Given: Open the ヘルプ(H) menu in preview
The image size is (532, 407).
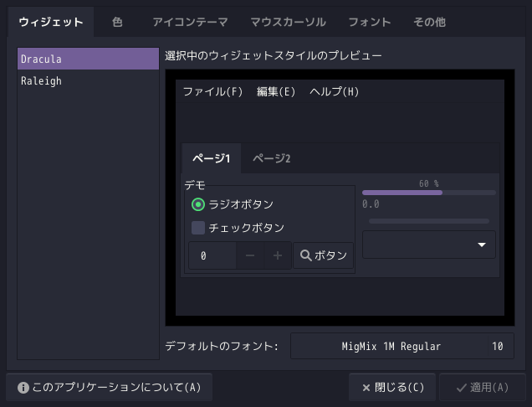Looking at the screenshot, I should 335,91.
